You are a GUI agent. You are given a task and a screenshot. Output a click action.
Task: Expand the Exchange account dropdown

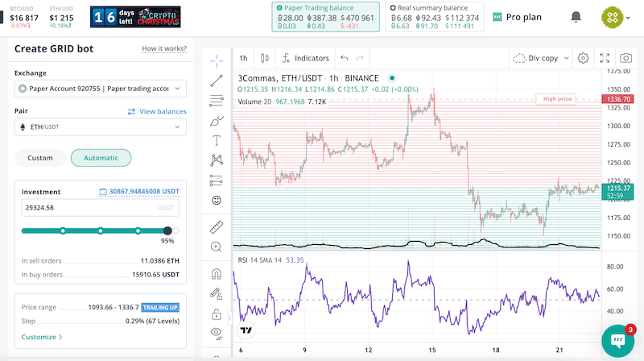click(101, 89)
